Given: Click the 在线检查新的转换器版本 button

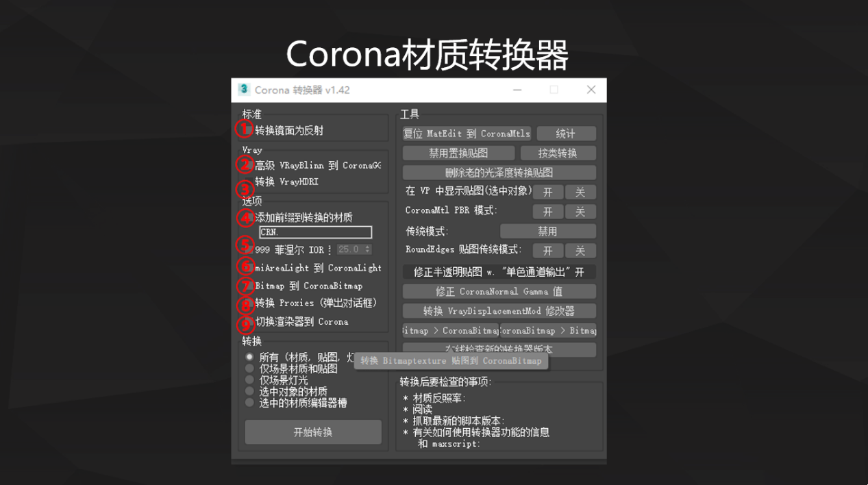Looking at the screenshot, I should [499, 349].
